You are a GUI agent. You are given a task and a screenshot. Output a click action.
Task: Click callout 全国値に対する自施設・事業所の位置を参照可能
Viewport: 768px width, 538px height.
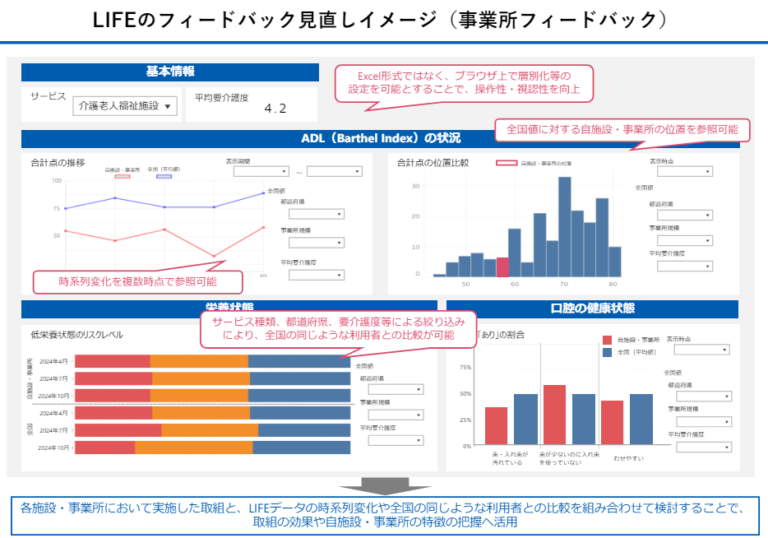622,130
